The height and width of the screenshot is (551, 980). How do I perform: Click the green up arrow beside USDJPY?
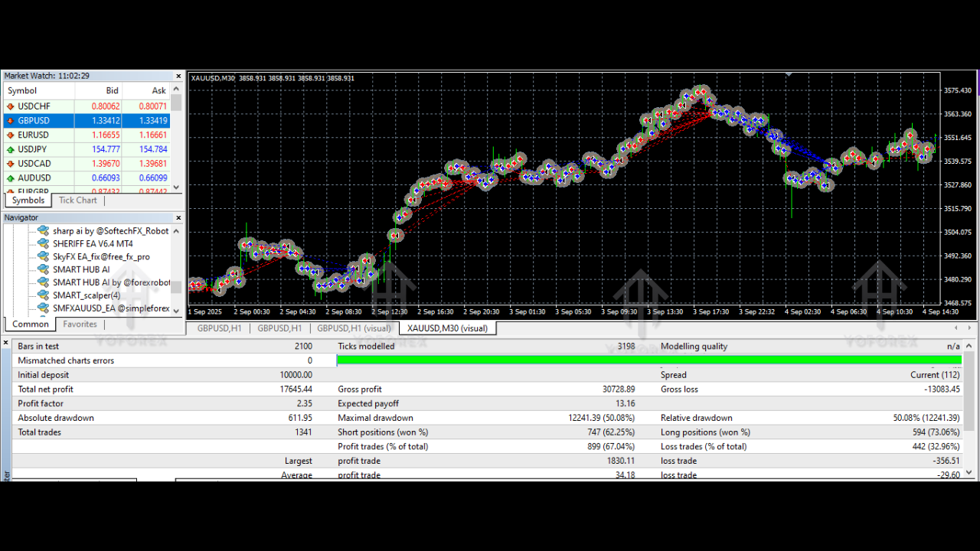[x=11, y=149]
